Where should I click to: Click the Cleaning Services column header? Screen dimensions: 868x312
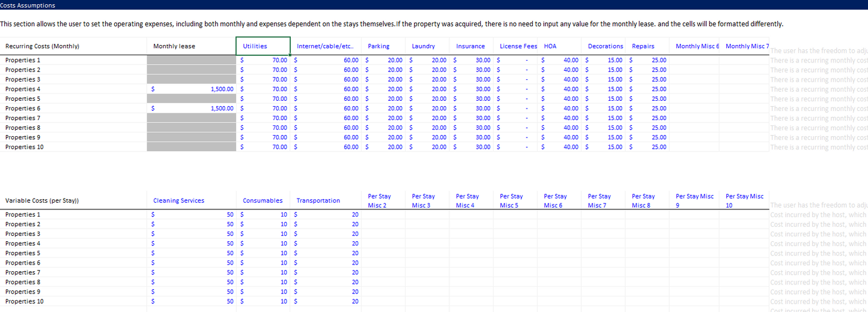point(191,201)
